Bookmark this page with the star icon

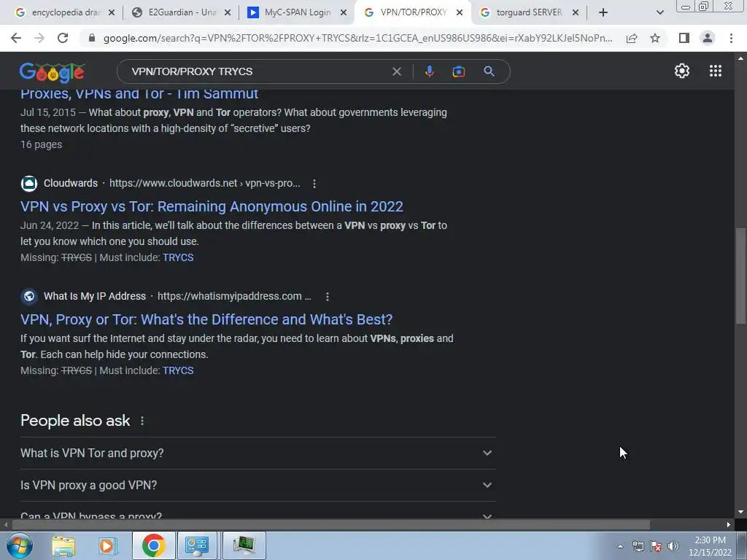(x=655, y=38)
